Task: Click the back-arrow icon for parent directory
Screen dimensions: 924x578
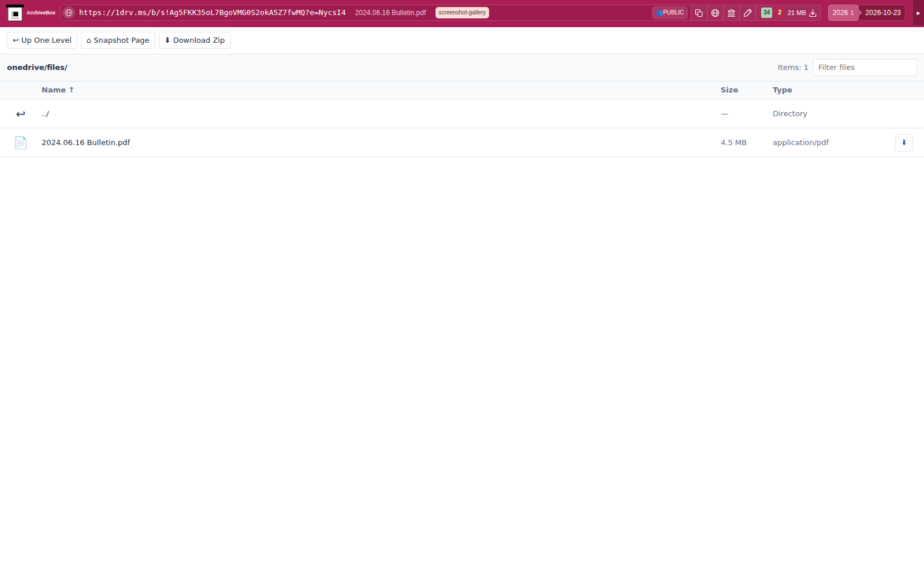Action: pyautogui.click(x=21, y=114)
